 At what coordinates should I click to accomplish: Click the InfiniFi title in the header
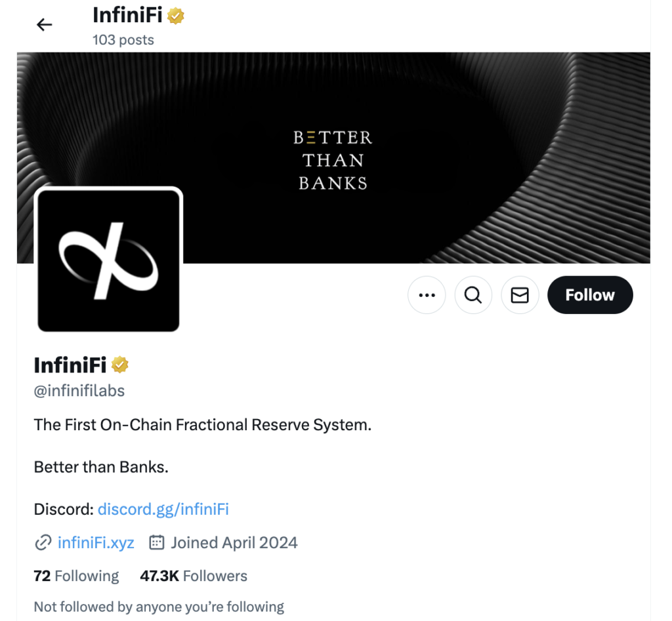128,16
